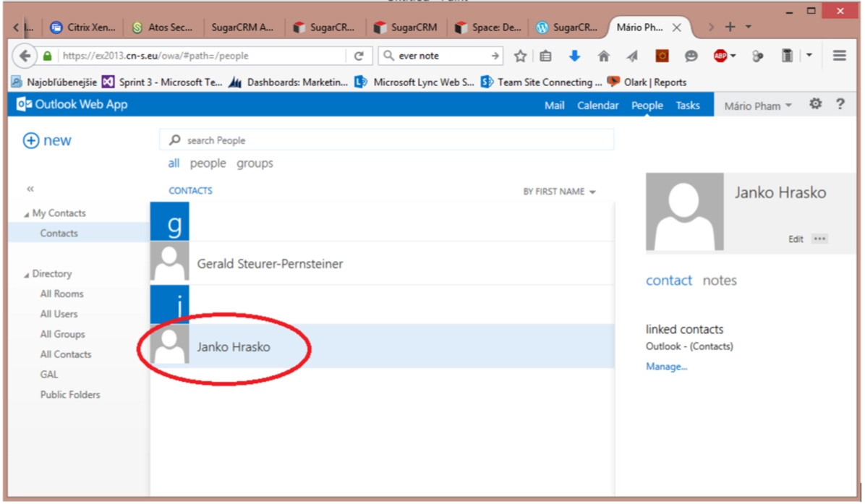Open the toolbar overflow dropdown arrow
The width and height of the screenshot is (865, 504).
pyautogui.click(x=809, y=55)
